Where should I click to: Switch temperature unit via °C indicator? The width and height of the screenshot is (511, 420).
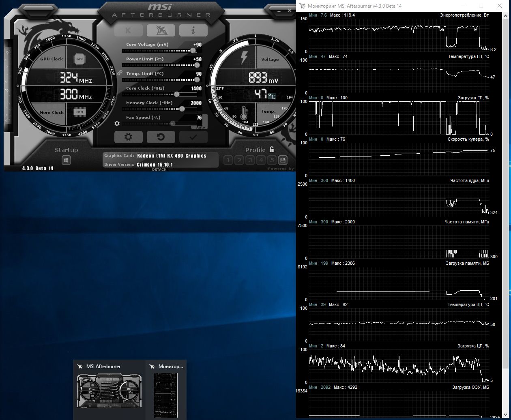(272, 96)
